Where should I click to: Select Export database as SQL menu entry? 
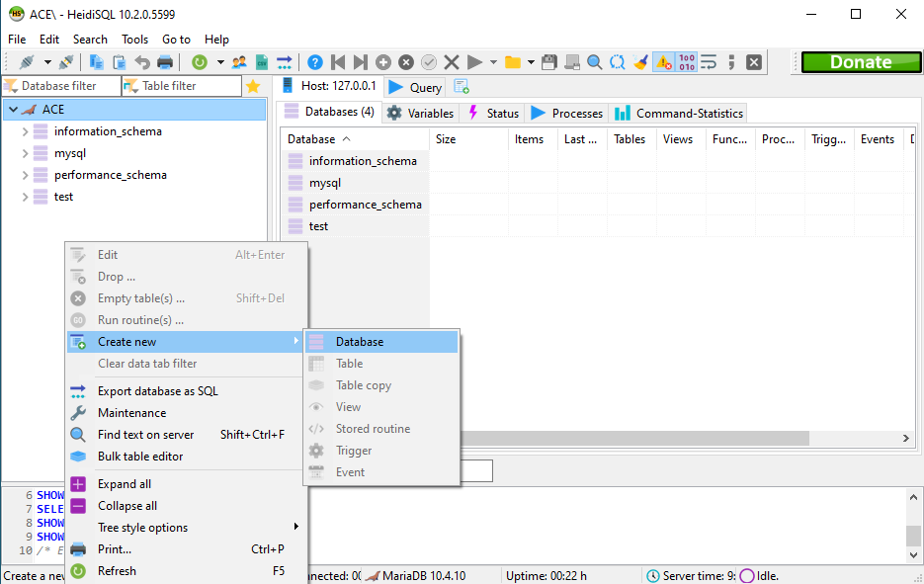coord(186,391)
